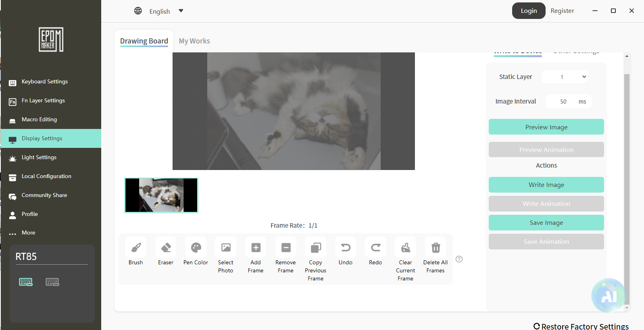This screenshot has height=330, width=644.
Task: Click the Preview Image button
Action: click(546, 127)
